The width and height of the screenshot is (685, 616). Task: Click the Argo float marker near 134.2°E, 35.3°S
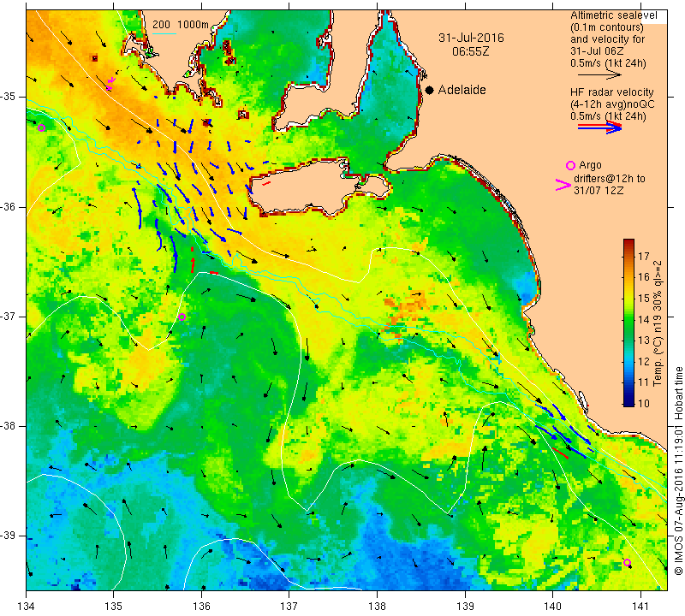(x=41, y=128)
